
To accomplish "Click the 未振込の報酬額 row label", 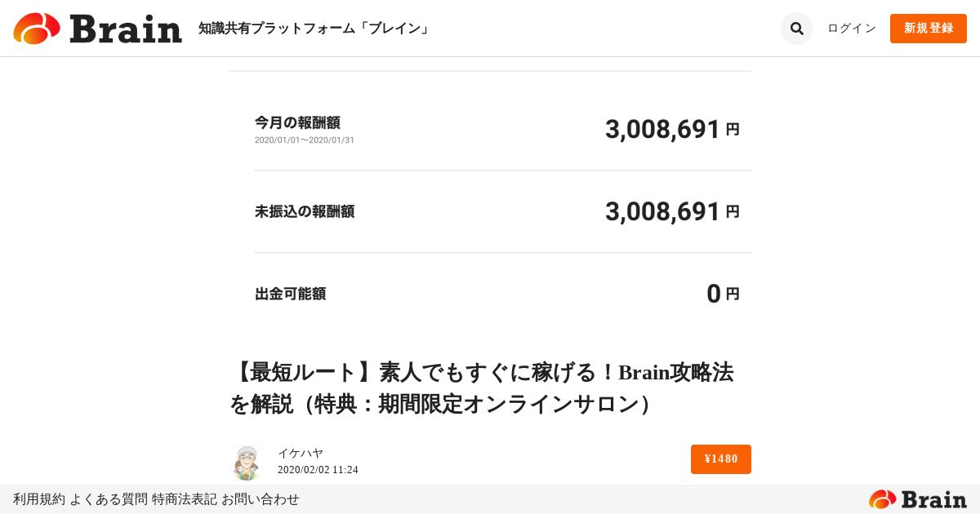I will (x=305, y=212).
